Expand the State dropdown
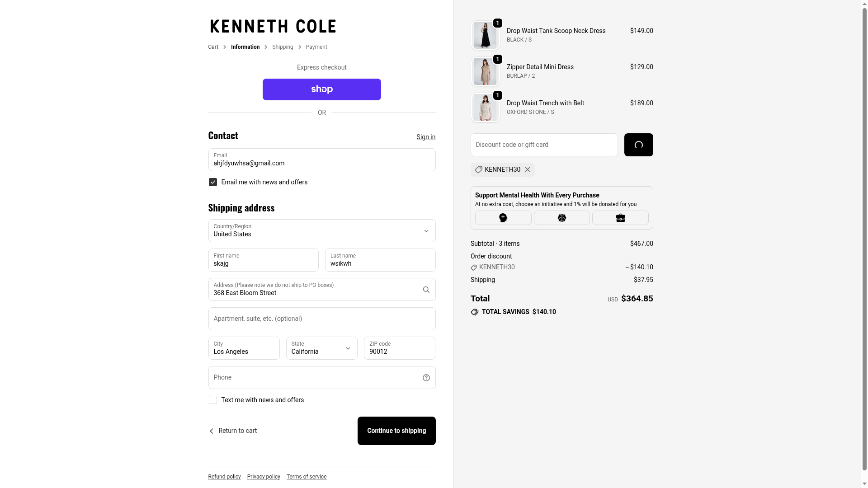The width and height of the screenshot is (868, 488). point(321,348)
